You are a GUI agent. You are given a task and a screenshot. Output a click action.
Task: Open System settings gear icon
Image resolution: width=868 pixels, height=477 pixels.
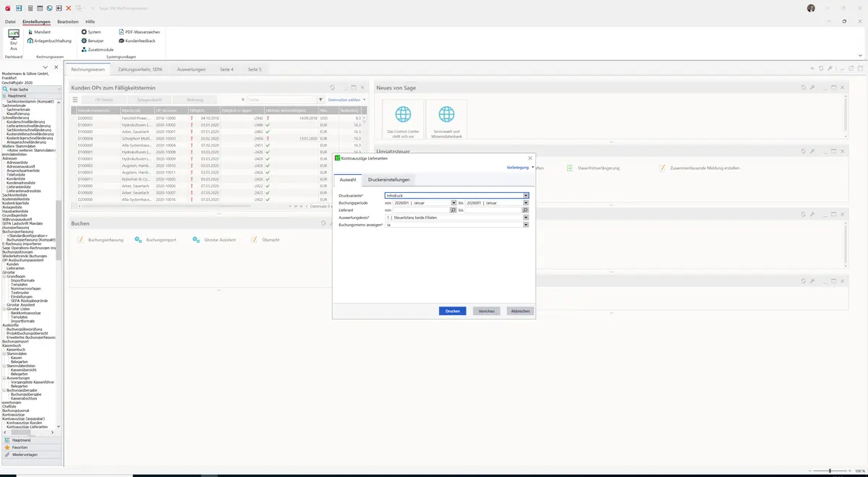click(84, 33)
